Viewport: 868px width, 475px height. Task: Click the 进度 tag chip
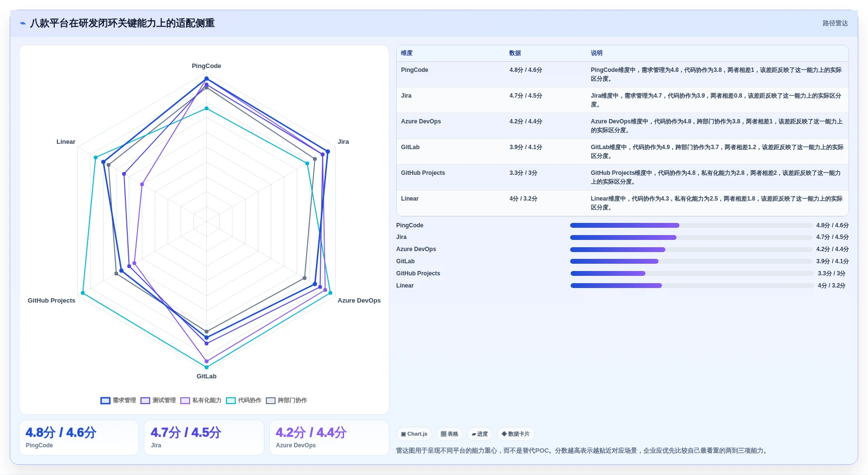480,434
